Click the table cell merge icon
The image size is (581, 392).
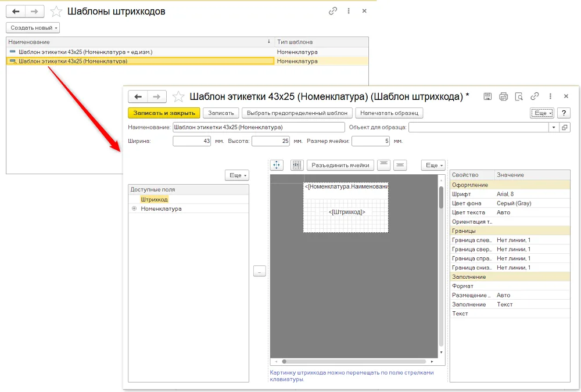click(297, 166)
